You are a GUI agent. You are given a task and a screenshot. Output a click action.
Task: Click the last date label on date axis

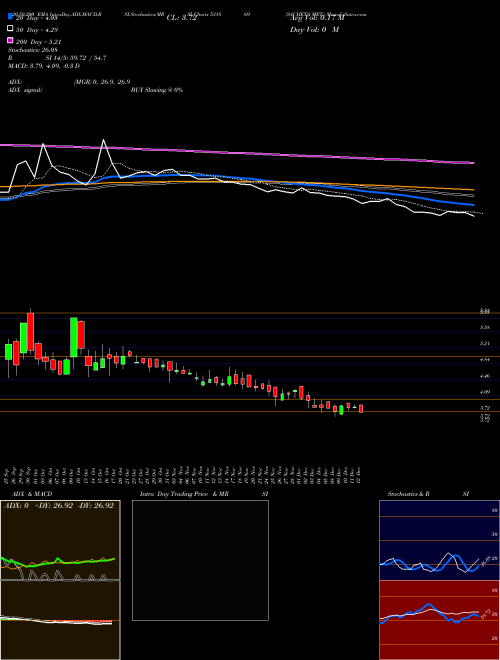[x=361, y=474]
